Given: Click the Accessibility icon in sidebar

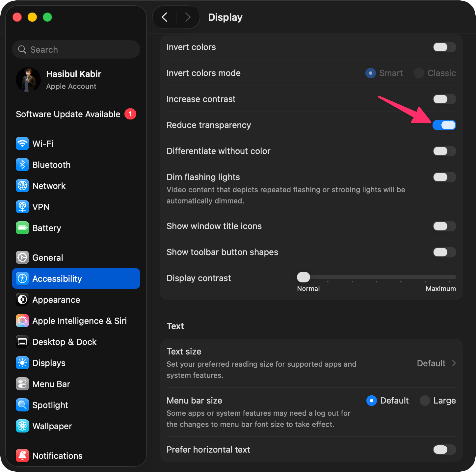Looking at the screenshot, I should pyautogui.click(x=22, y=278).
